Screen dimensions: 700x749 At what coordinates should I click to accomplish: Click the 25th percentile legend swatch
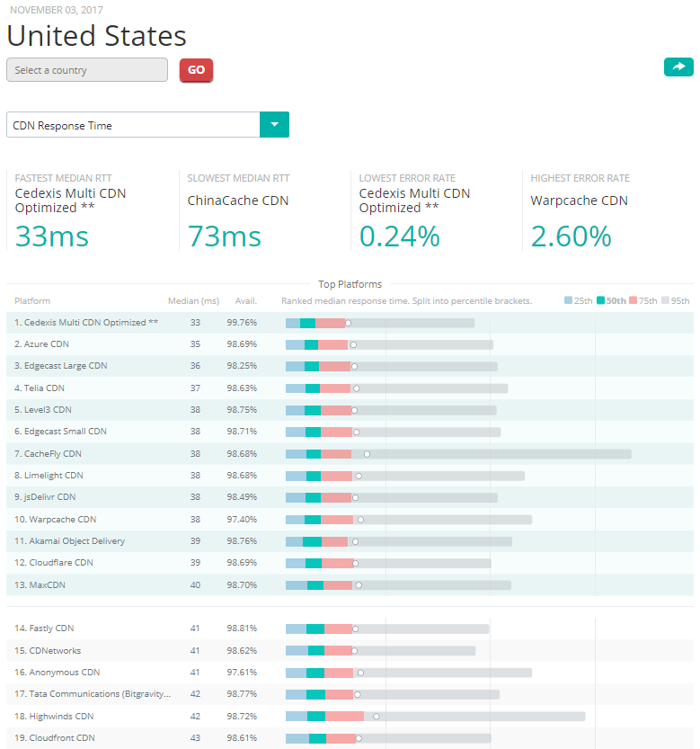[568, 300]
